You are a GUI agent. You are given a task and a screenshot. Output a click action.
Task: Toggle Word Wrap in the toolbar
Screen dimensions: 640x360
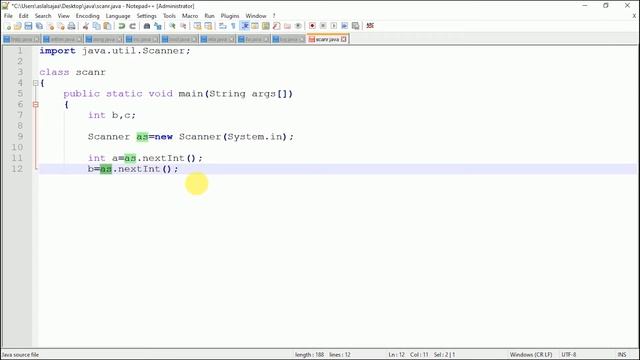[222, 26]
